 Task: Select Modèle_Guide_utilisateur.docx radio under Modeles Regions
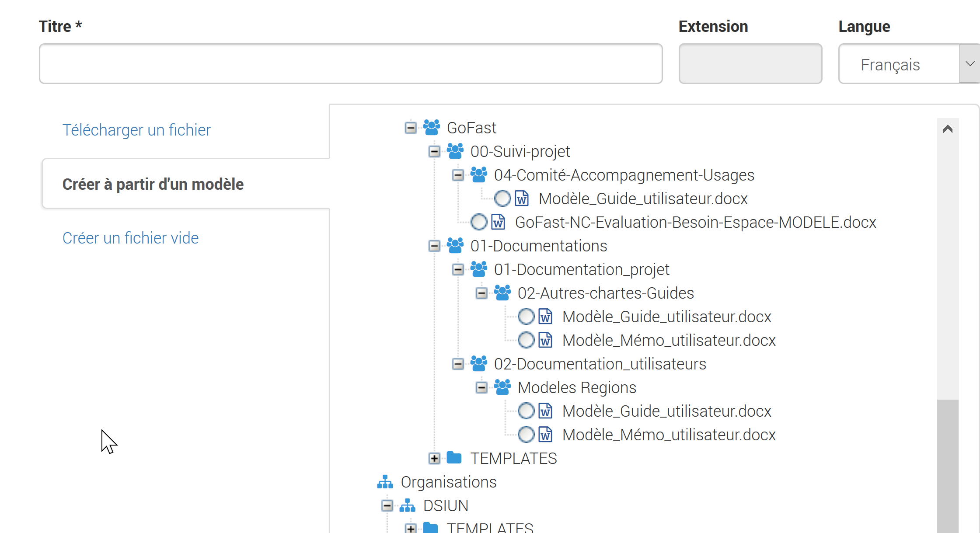tap(526, 411)
